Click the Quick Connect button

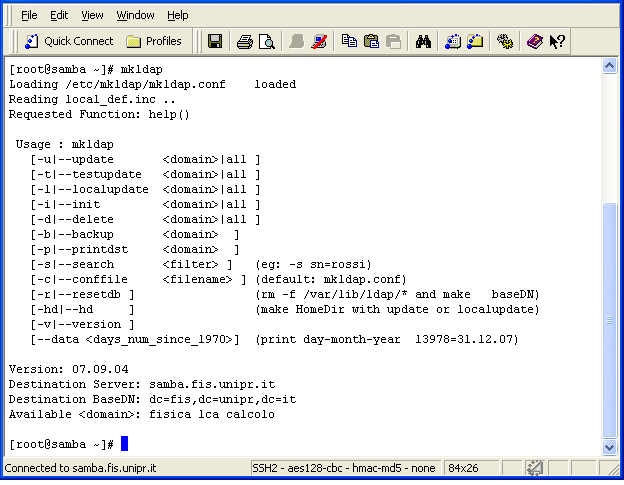[x=69, y=41]
